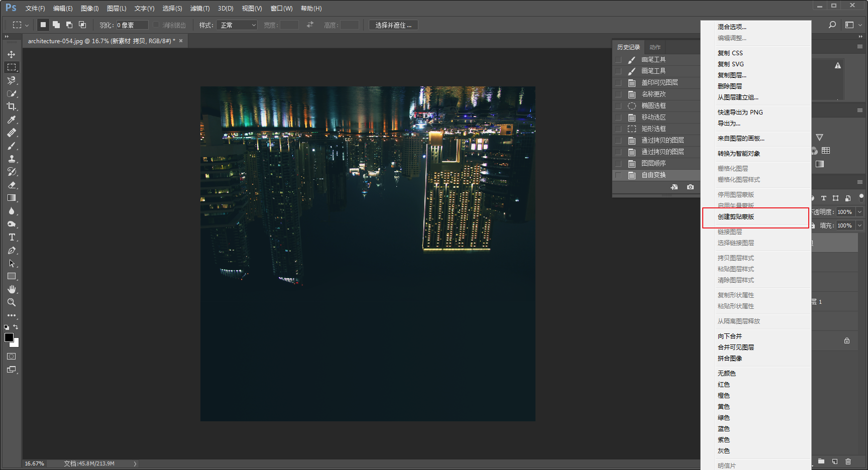Enable Add to Selection mode

56,25
